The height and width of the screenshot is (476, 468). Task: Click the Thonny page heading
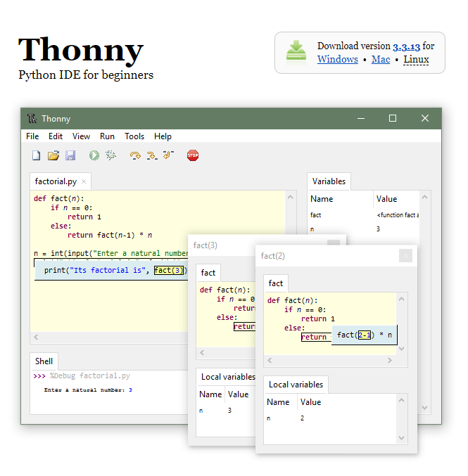tap(81, 51)
